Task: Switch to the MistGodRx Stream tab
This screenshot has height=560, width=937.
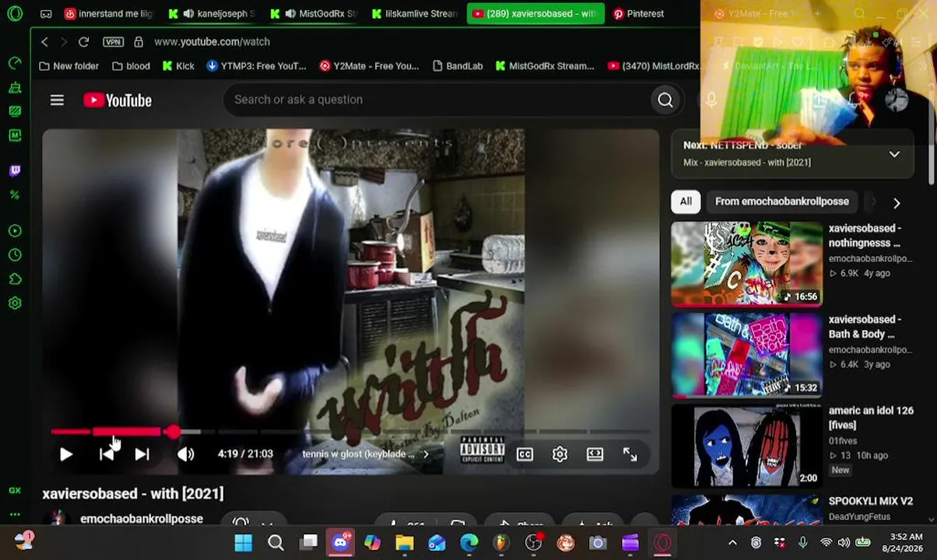Action: point(314,13)
